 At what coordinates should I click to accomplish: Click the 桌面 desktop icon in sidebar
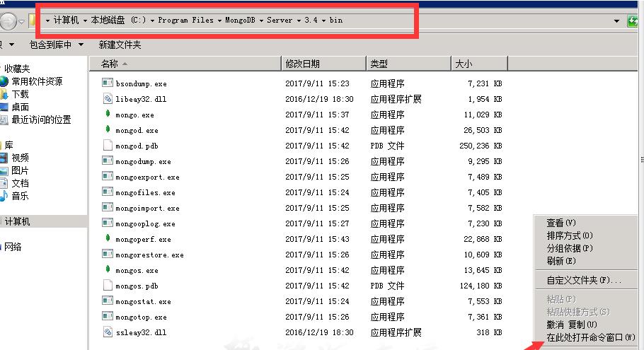4,107
